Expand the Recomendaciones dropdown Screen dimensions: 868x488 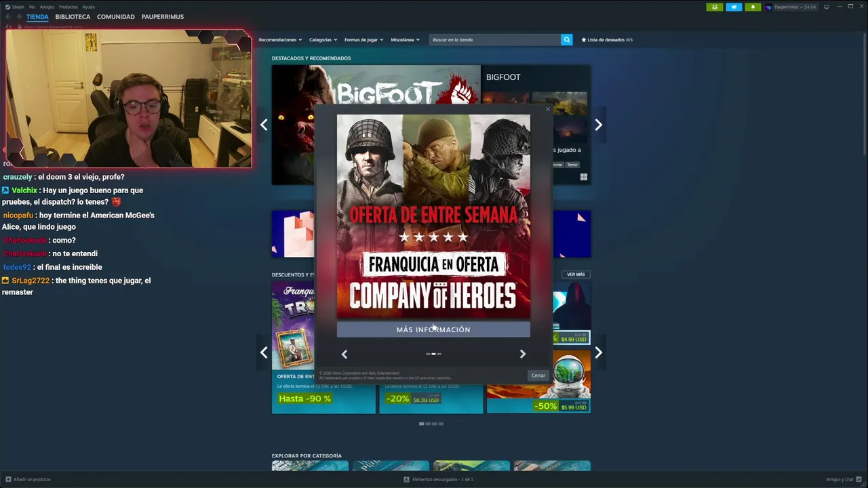pos(280,40)
